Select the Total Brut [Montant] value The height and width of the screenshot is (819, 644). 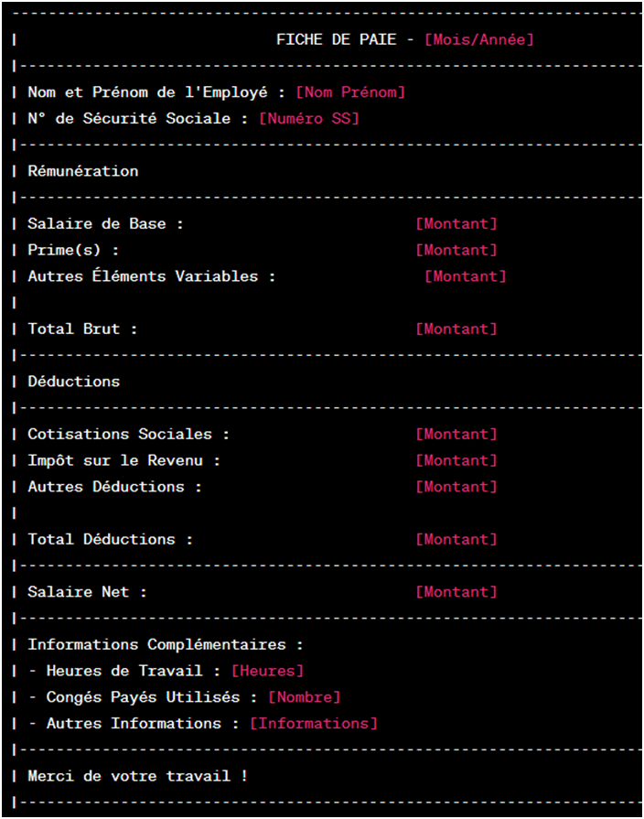(456, 329)
